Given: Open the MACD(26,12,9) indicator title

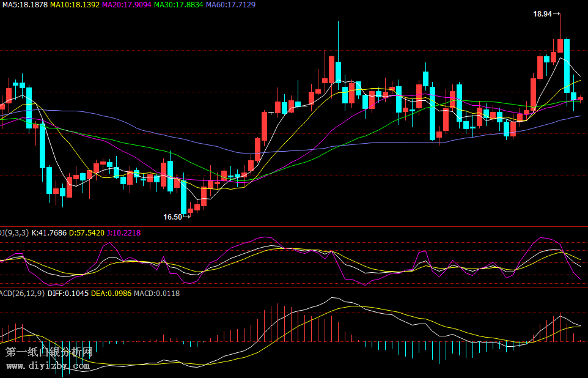Looking at the screenshot, I should coord(21,294).
